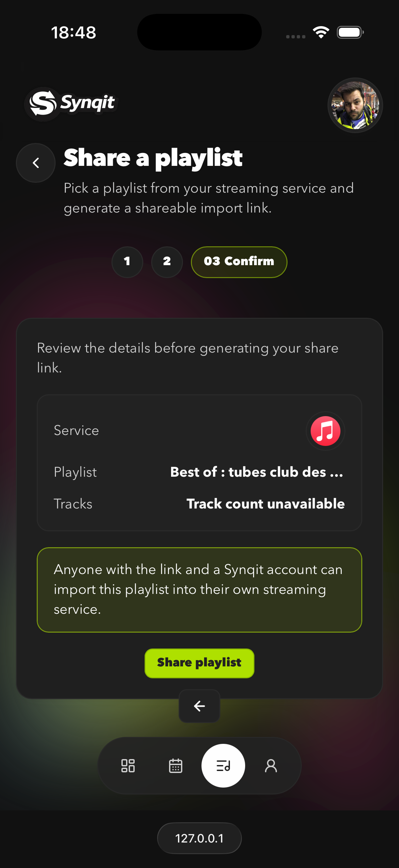The width and height of the screenshot is (399, 868).
Task: Open the calendar tab in the navigation bar
Action: 175,766
